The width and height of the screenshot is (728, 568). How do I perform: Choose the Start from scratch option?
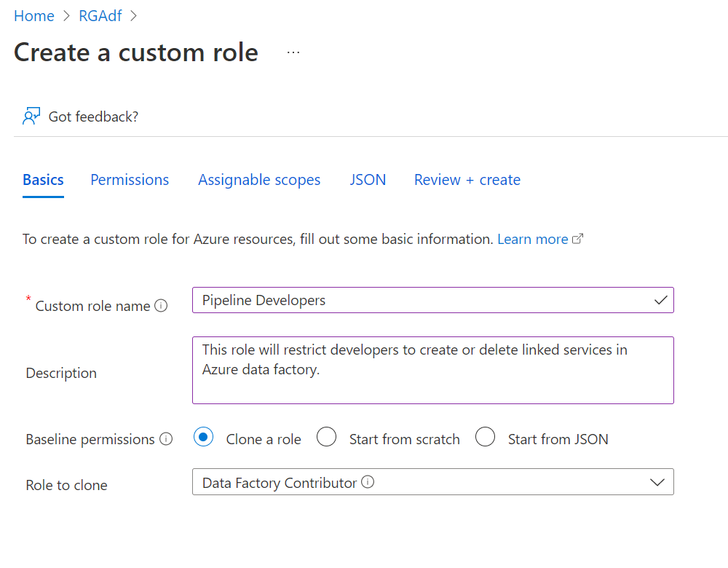point(327,438)
